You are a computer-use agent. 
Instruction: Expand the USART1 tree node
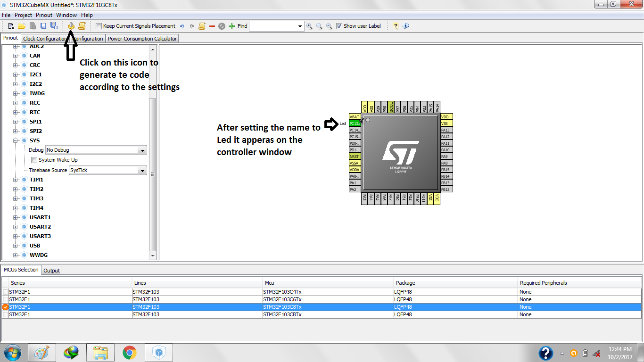(x=15, y=217)
